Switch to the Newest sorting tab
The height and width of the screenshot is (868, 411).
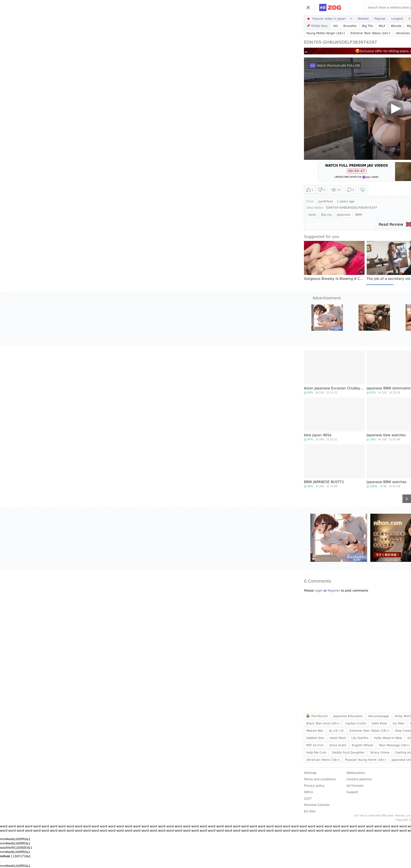pos(363,19)
